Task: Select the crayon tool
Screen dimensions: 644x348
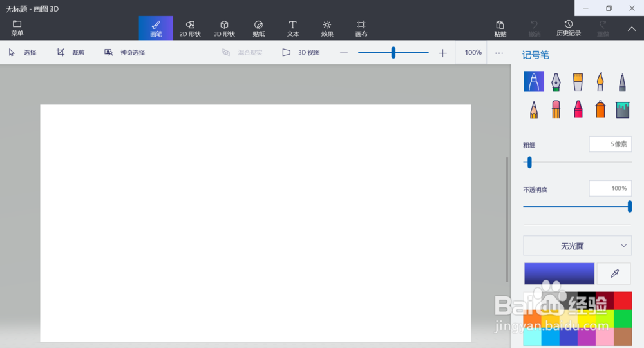Action: 578,110
